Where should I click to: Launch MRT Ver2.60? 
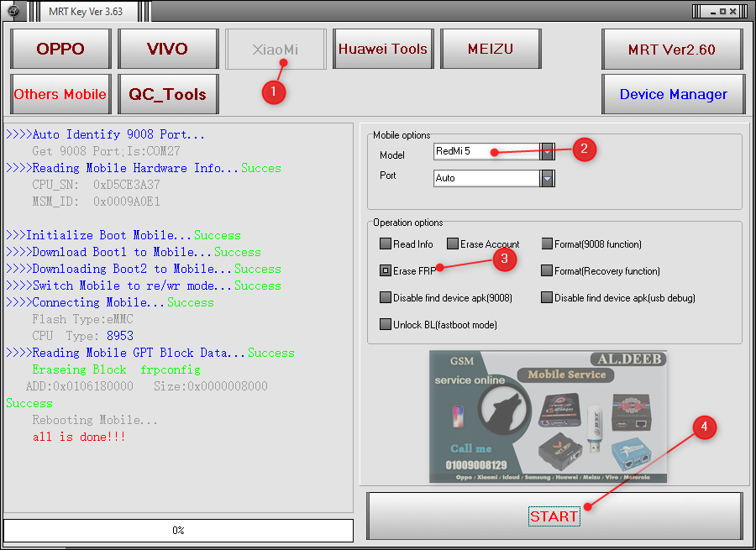pos(672,50)
